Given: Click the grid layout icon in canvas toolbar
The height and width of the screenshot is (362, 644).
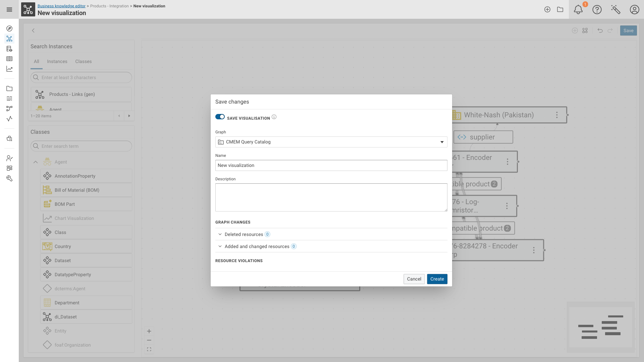Looking at the screenshot, I should tap(585, 31).
